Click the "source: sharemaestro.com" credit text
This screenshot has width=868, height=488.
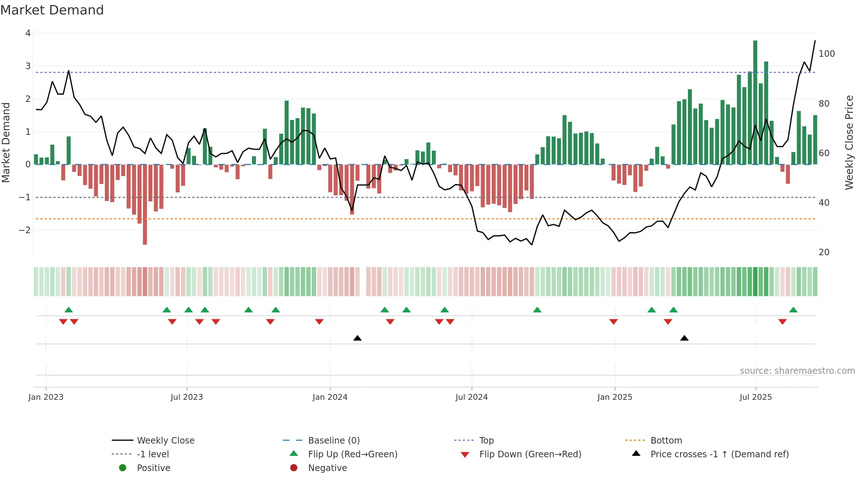(x=797, y=371)
